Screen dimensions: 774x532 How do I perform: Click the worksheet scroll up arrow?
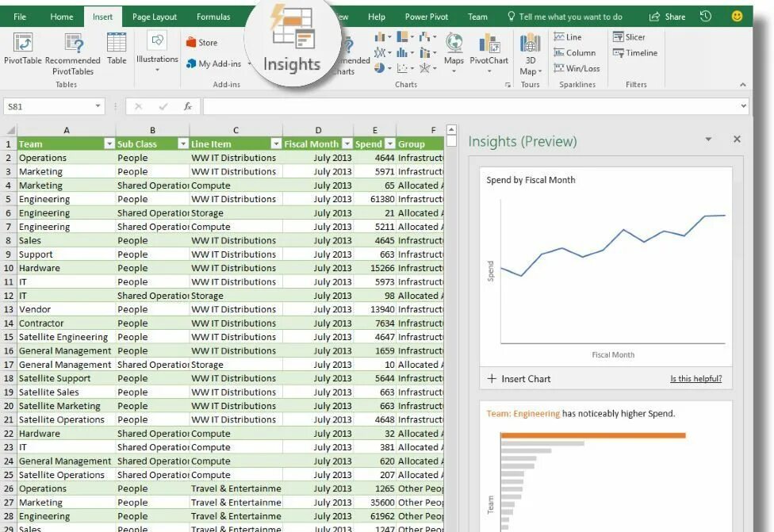(451, 130)
